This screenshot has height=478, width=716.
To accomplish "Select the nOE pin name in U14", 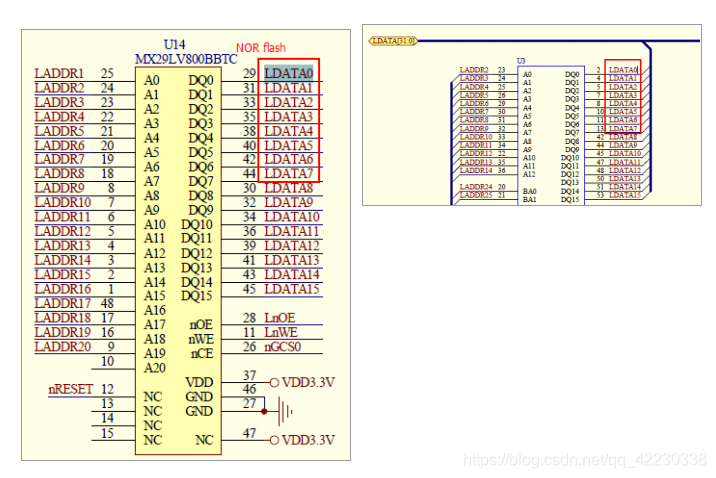I will (201, 325).
